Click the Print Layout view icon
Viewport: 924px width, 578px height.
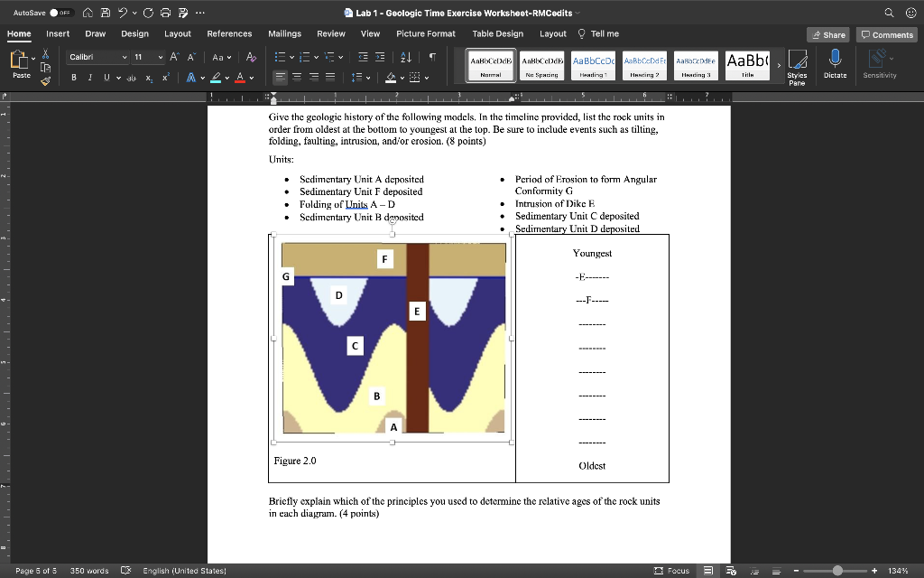(709, 571)
